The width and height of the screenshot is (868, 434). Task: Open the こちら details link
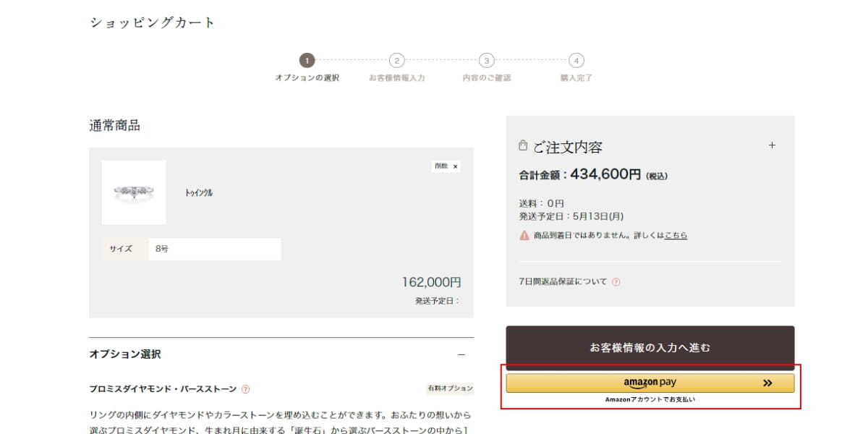pos(676,236)
